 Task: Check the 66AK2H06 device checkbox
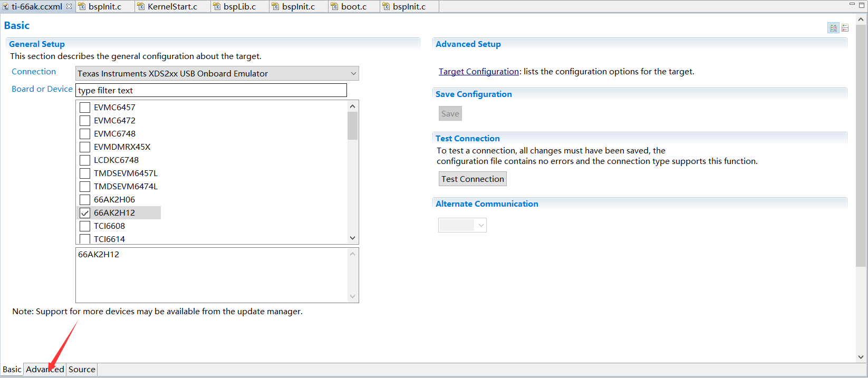pos(85,199)
